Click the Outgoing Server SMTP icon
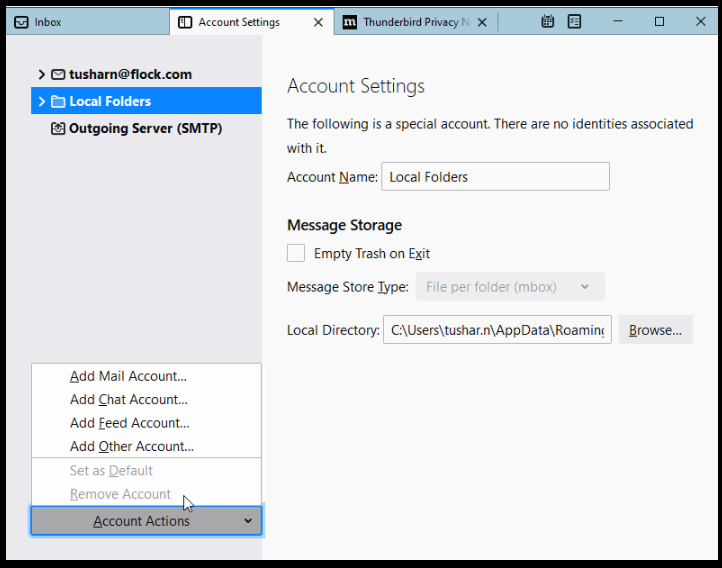This screenshot has width=722, height=568. click(x=58, y=128)
